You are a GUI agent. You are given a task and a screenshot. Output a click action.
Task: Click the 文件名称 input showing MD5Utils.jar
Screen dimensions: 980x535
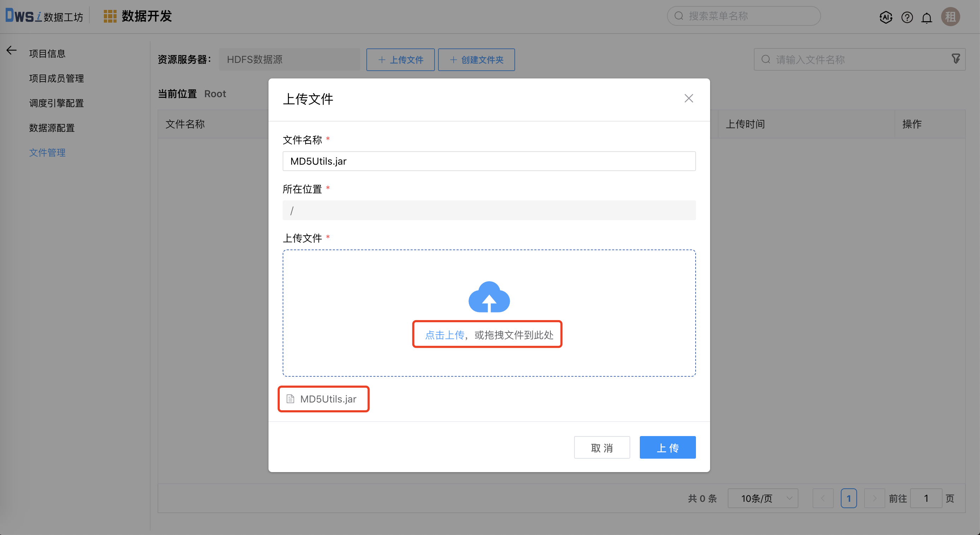tap(489, 161)
